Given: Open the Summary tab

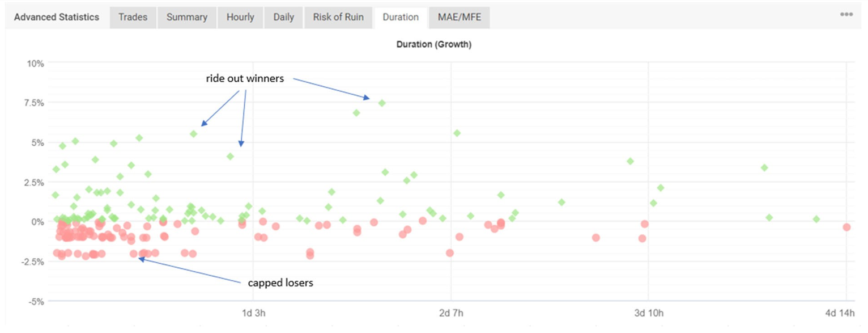Looking at the screenshot, I should [x=187, y=17].
